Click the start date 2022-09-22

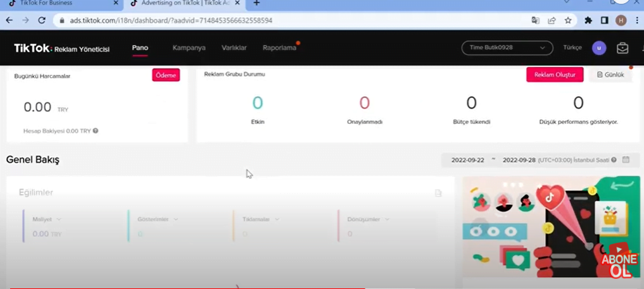468,160
